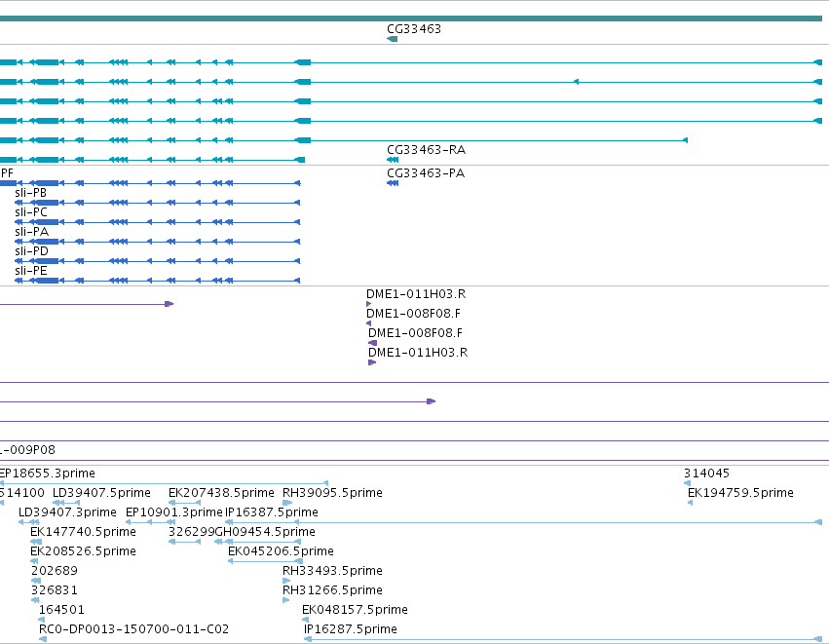829x644 pixels.
Task: Click the EK045206.5prime EST label
Action: pyautogui.click(x=281, y=551)
